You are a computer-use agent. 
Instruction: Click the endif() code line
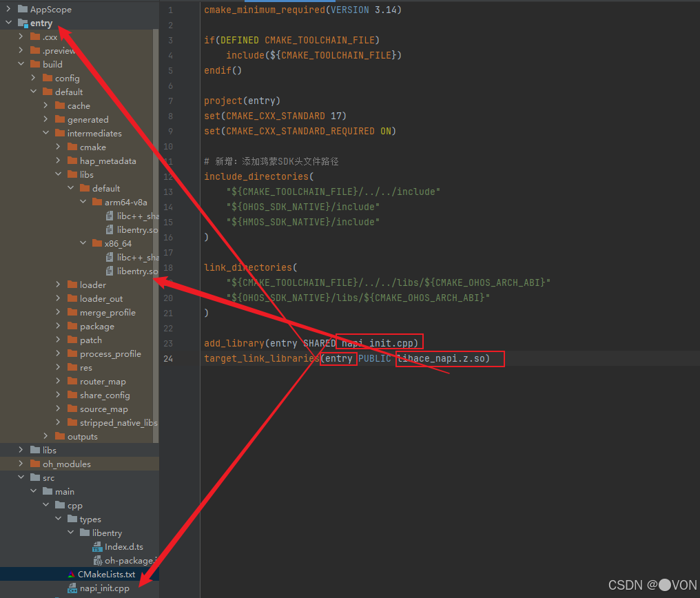[223, 70]
